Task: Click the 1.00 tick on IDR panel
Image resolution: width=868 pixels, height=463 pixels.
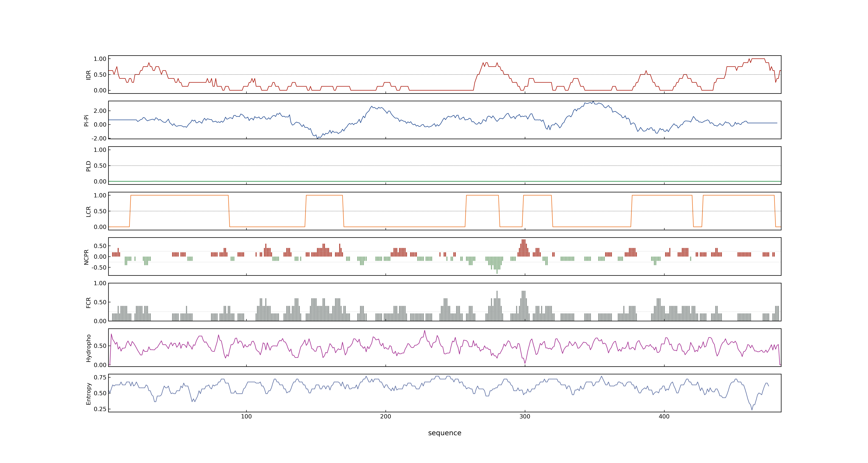Action: 100,59
